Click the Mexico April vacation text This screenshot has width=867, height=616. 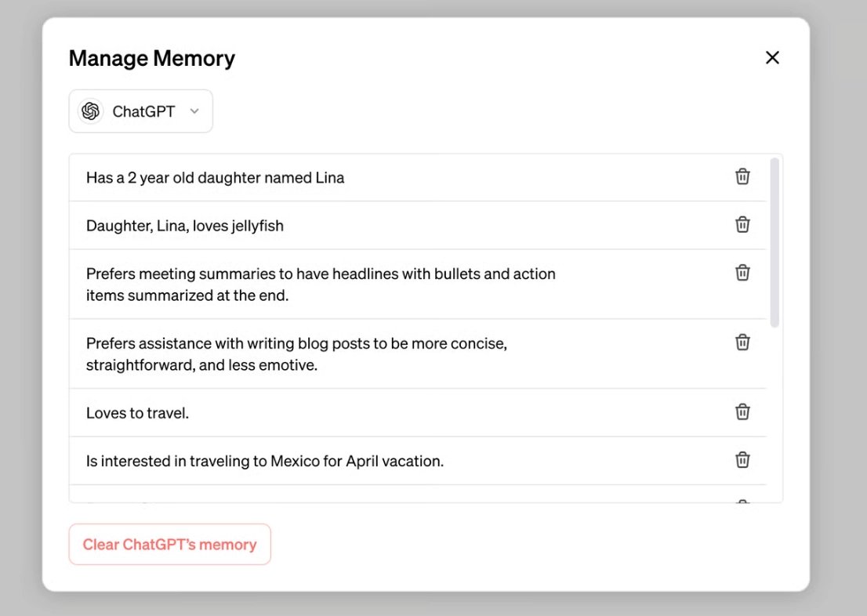[x=265, y=461]
